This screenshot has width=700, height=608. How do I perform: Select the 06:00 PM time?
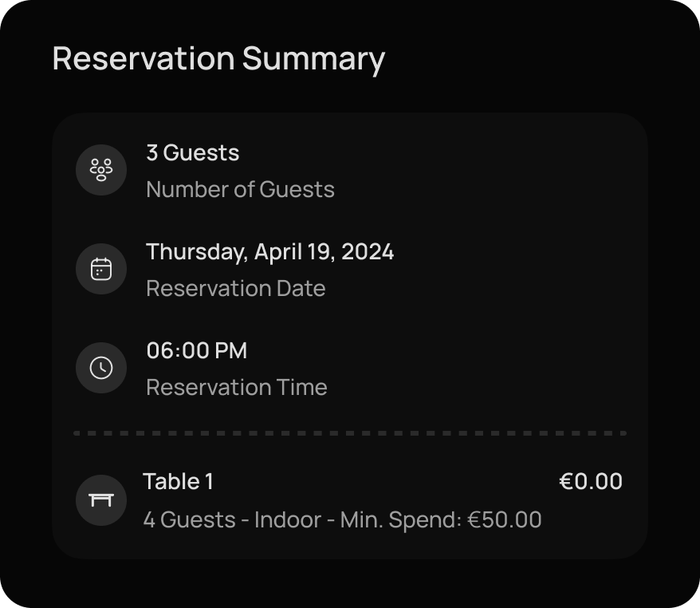tap(197, 351)
